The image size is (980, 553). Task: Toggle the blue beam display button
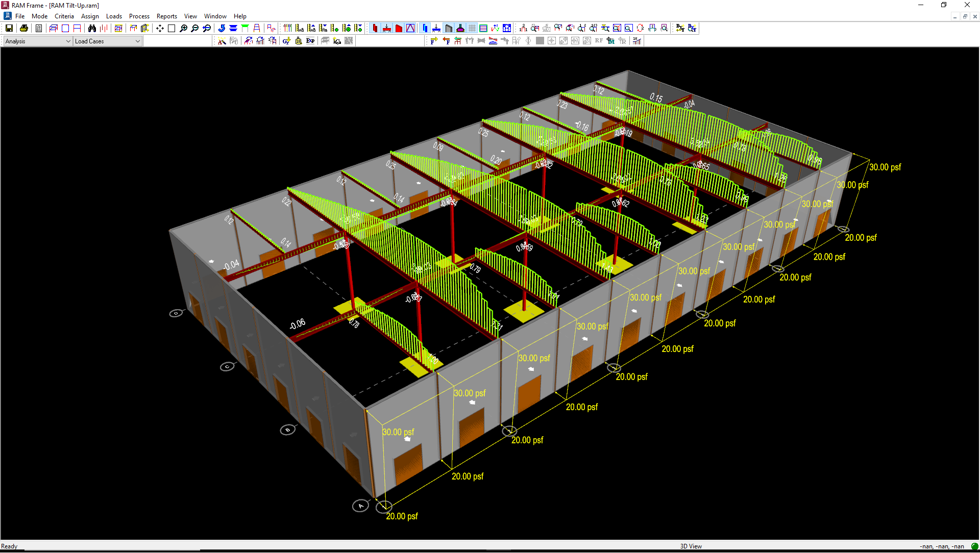click(436, 28)
